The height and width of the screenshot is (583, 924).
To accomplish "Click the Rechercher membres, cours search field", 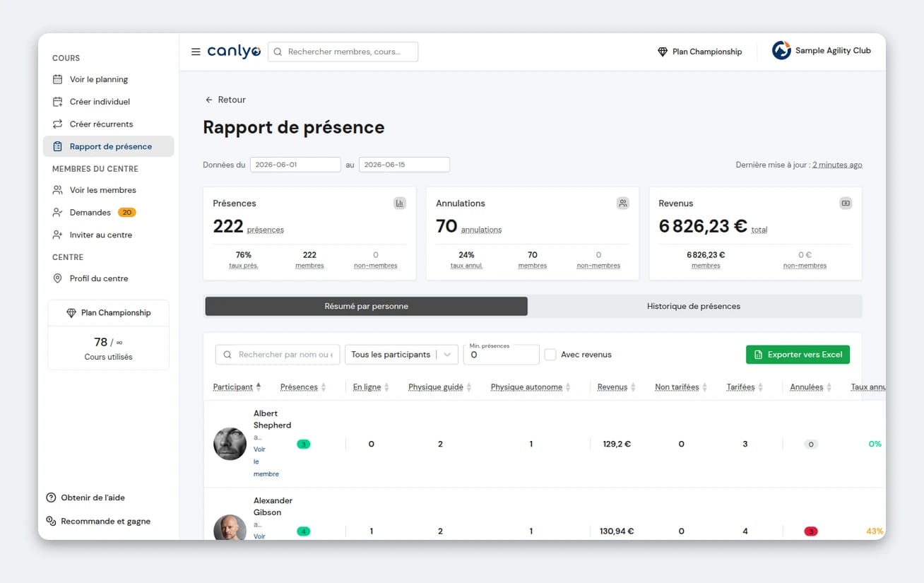I will click(343, 52).
